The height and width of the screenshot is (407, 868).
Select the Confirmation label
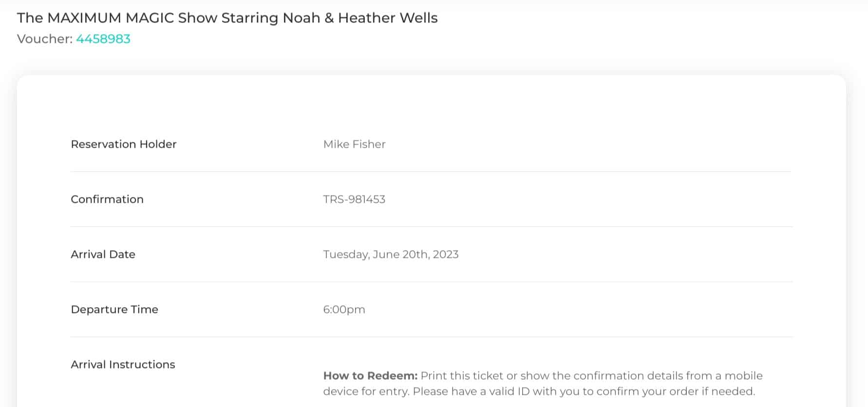click(x=107, y=199)
